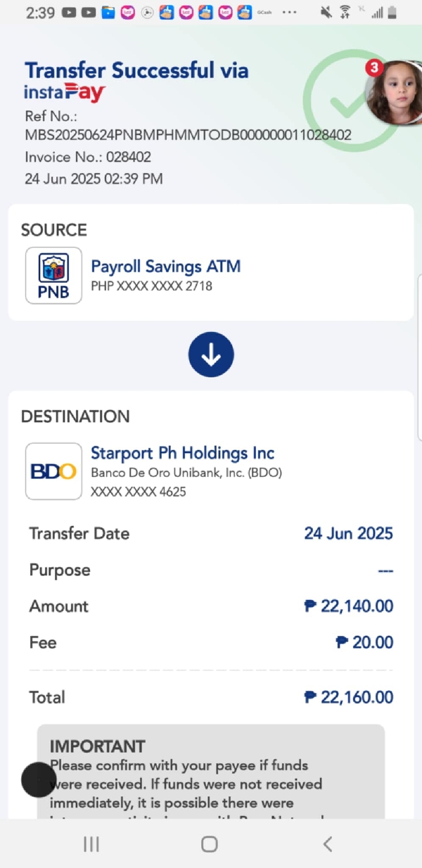The height and width of the screenshot is (868, 422).
Task: Tap the muted sound icon in status bar
Action: [x=326, y=12]
